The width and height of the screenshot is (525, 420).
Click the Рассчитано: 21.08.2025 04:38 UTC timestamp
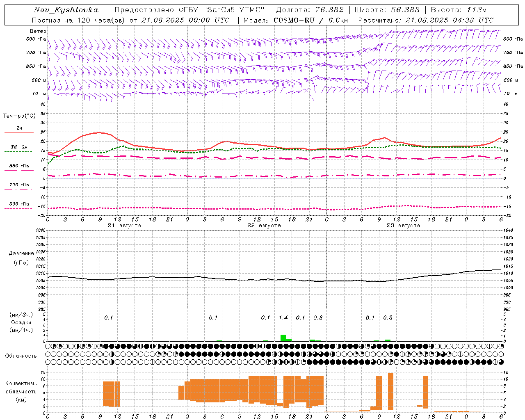[x=426, y=20]
